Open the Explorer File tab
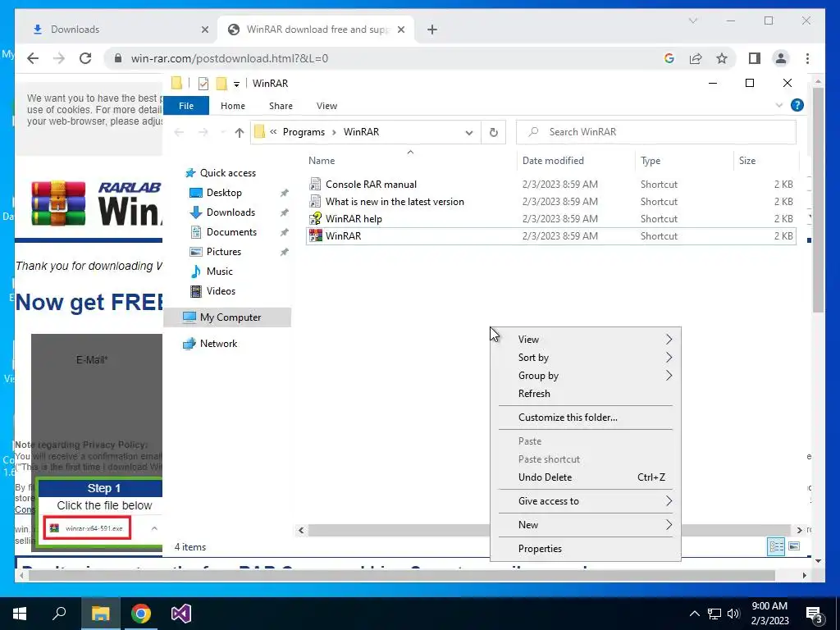Viewport: 840px width, 630px height. pos(186,106)
